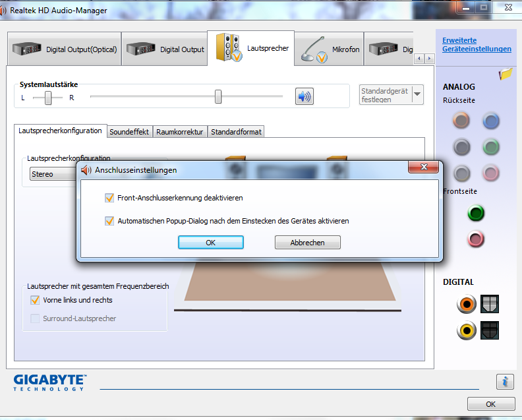This screenshot has height=420, width=522.
Task: Click the orange rear analog jack
Action: pyautogui.click(x=461, y=120)
